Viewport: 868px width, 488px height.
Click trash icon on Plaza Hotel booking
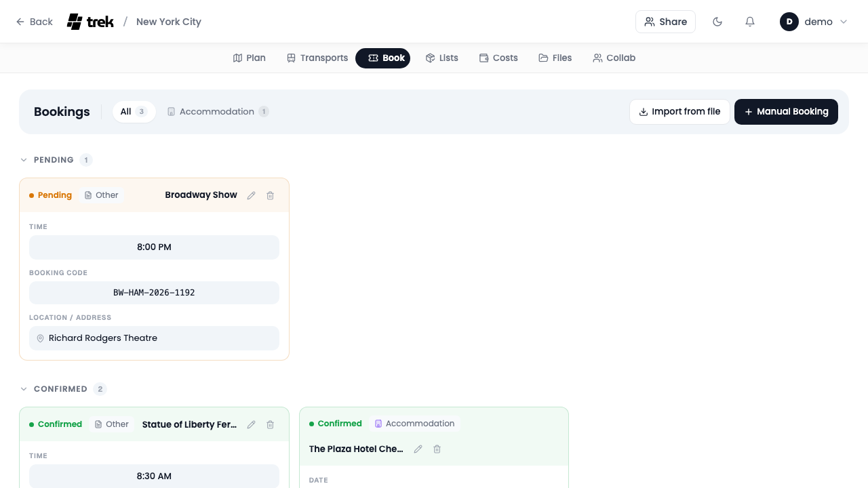[437, 449]
